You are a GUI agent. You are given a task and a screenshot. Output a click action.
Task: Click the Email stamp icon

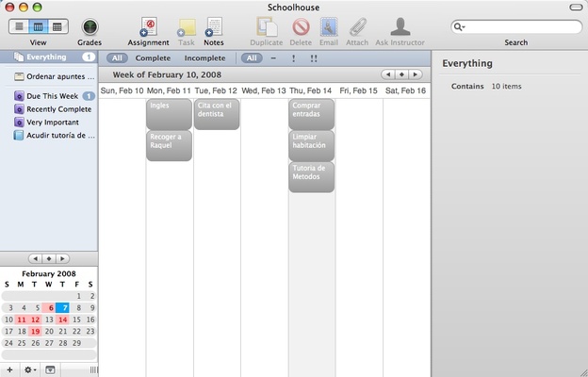click(x=329, y=27)
